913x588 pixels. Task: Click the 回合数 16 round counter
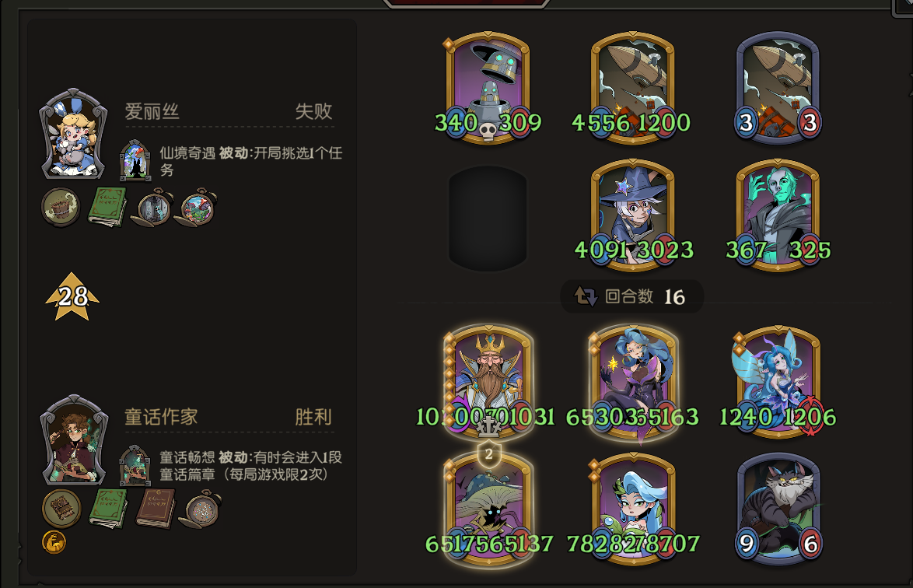pos(632,296)
